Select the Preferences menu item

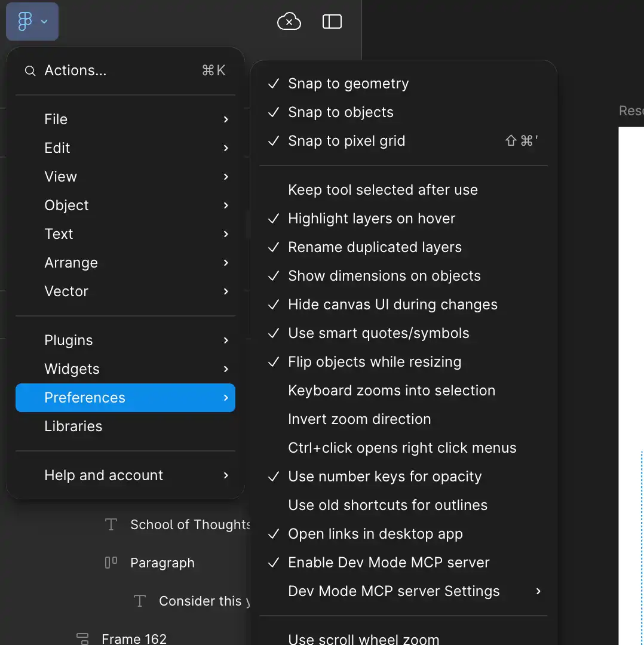[125, 398]
